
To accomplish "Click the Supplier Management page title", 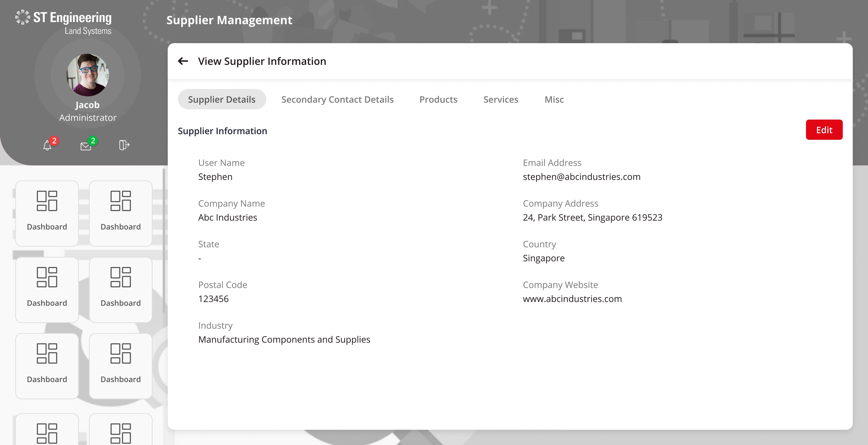I will pyautogui.click(x=229, y=20).
